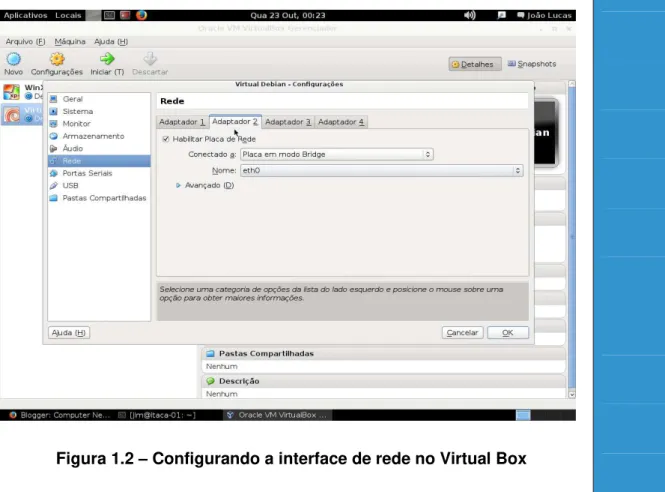Screen dimensions: 665x492
Task: Click the workspace switcher in bottom panel
Action: point(523,415)
